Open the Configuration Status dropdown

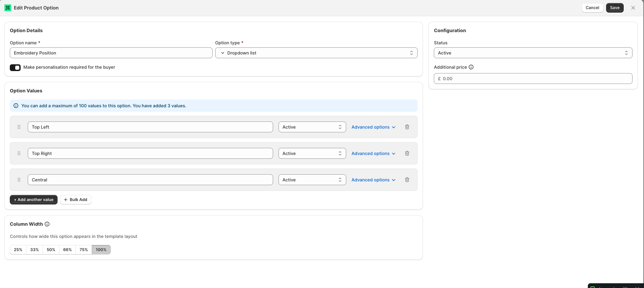coord(533,53)
